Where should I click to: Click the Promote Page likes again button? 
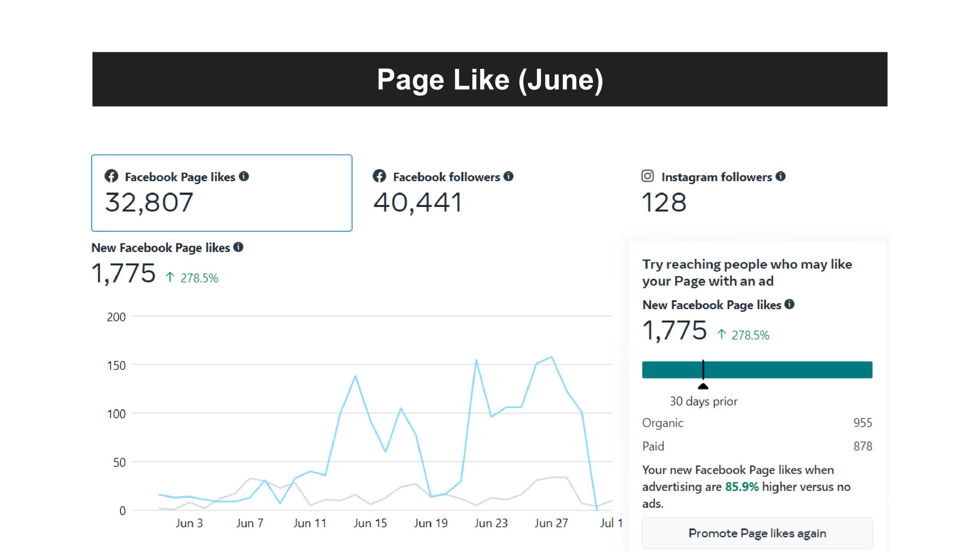pos(757,533)
